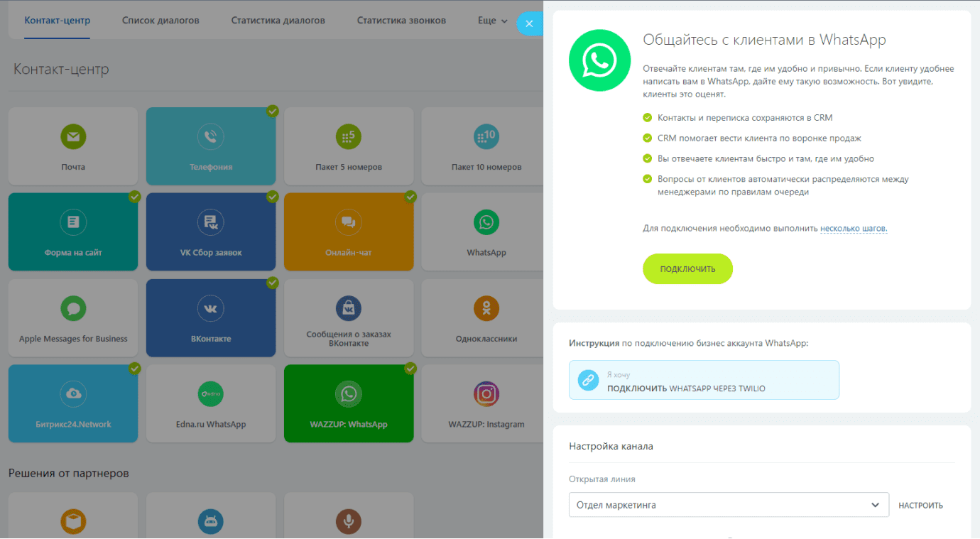Open the Список диалогов tab
This screenshot has width=980, height=539.
(x=160, y=21)
